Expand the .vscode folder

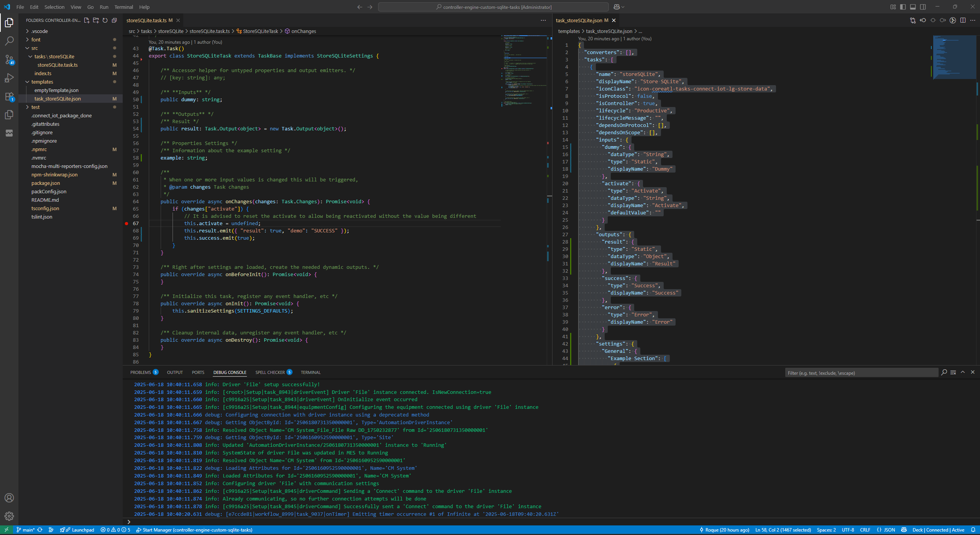(x=39, y=31)
